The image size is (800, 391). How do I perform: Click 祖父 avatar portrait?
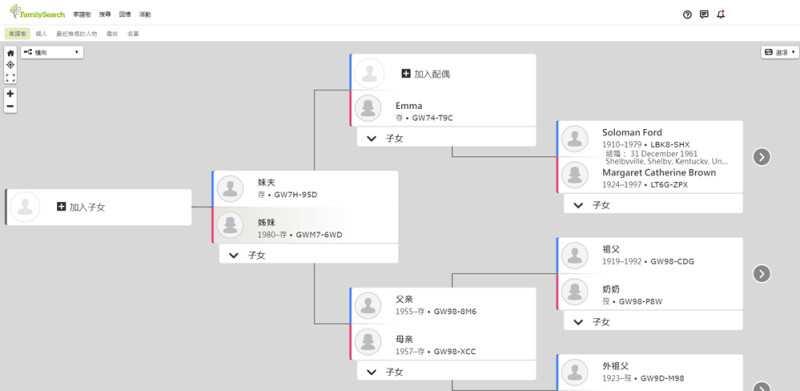(574, 256)
